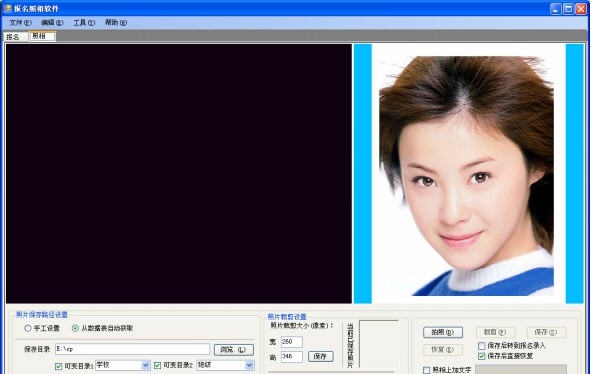Maximize the 报名照相软件 window
This screenshot has width=591, height=374.
click(x=568, y=9)
